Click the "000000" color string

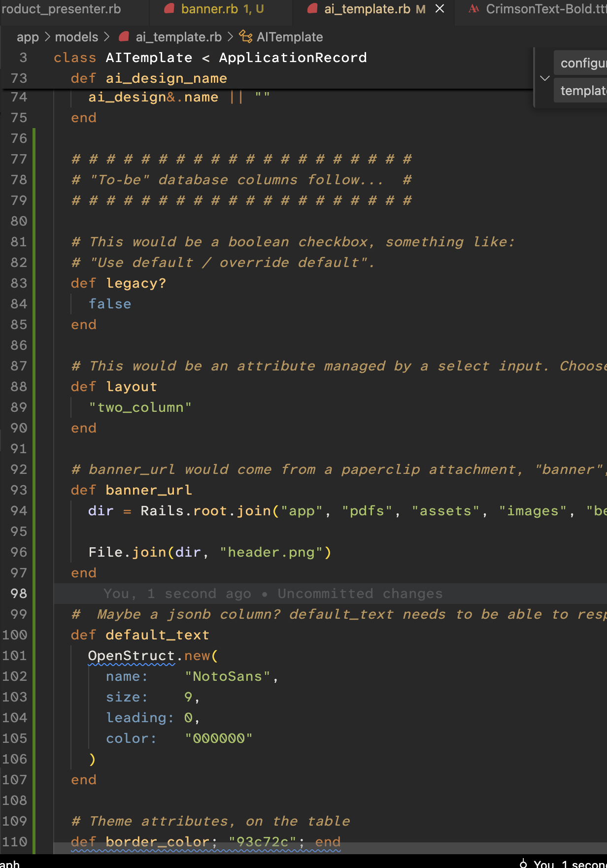pyautogui.click(x=218, y=738)
